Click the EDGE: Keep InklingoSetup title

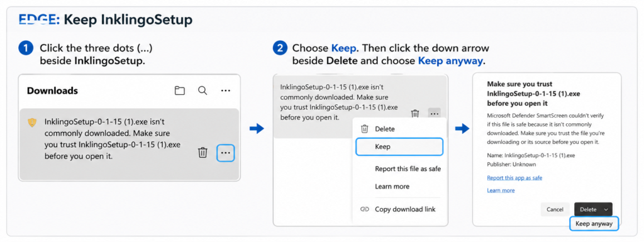tap(106, 19)
